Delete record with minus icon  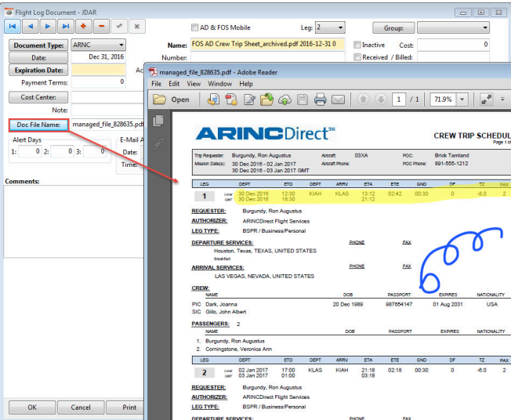click(x=101, y=27)
